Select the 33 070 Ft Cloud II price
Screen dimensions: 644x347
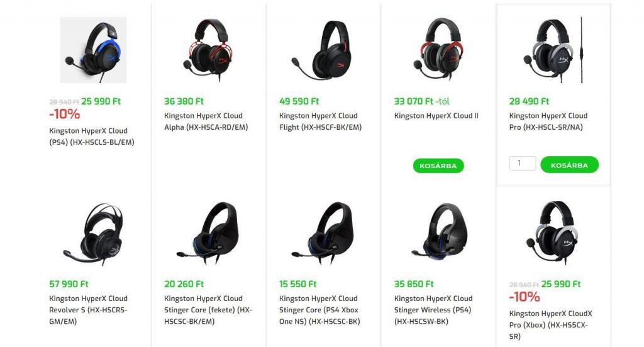(x=414, y=101)
